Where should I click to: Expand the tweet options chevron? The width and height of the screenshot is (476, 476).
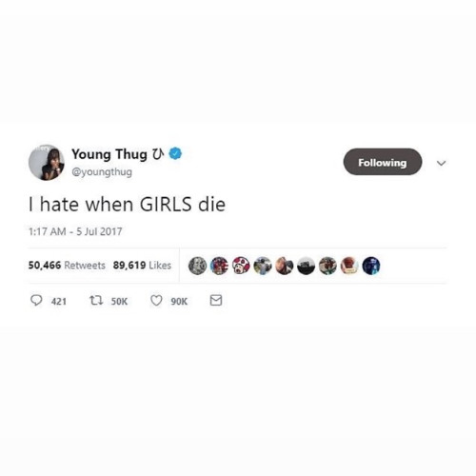click(x=442, y=163)
